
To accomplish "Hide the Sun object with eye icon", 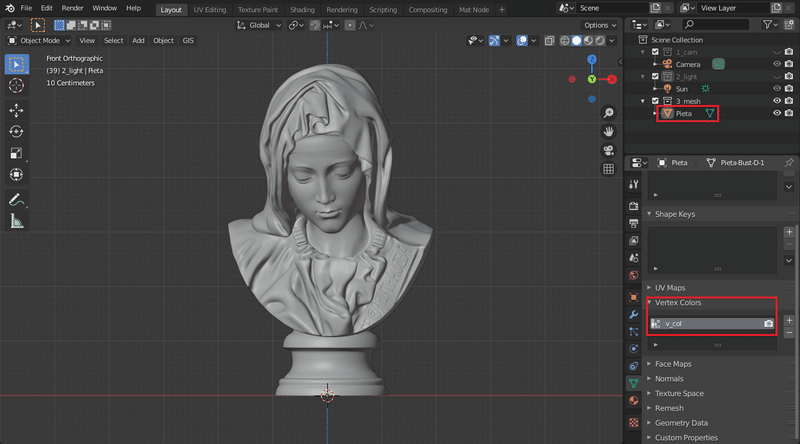I will (777, 89).
